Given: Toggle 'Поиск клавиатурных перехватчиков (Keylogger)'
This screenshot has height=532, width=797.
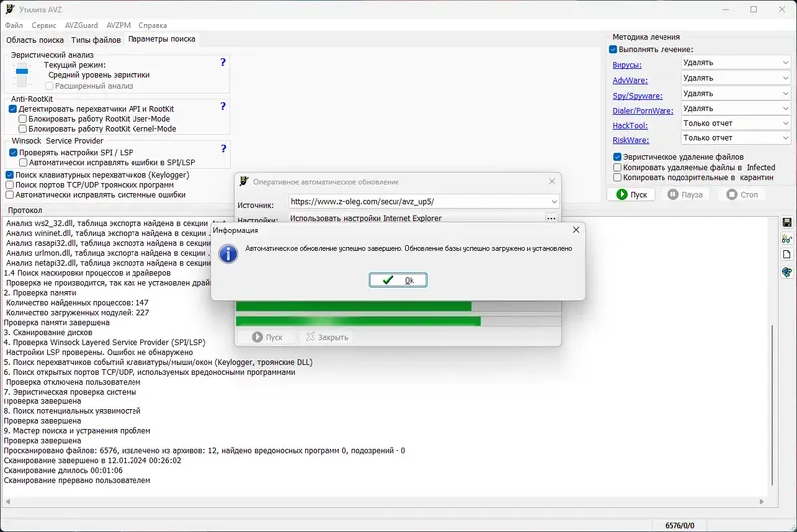Looking at the screenshot, I should [10, 175].
